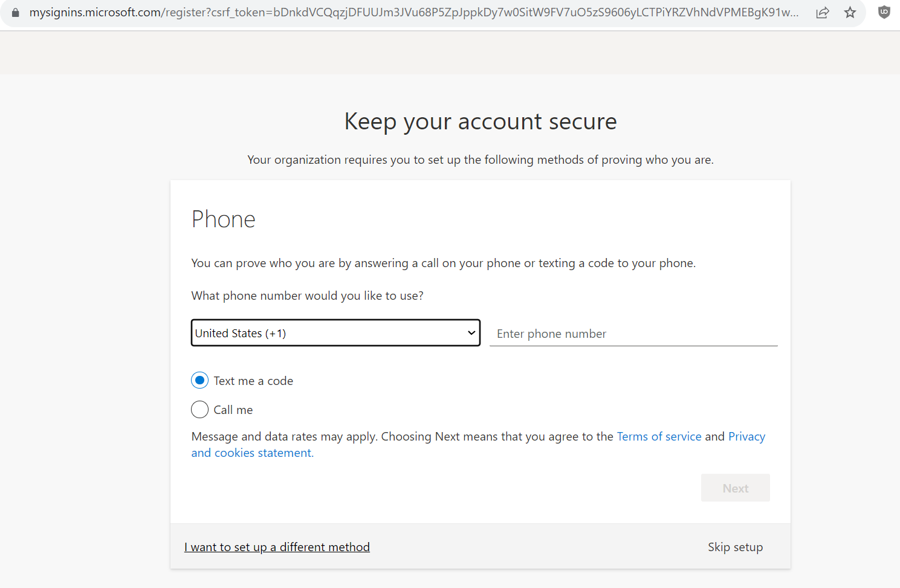Click the Phone section heading
This screenshot has height=588, width=900.
point(224,219)
